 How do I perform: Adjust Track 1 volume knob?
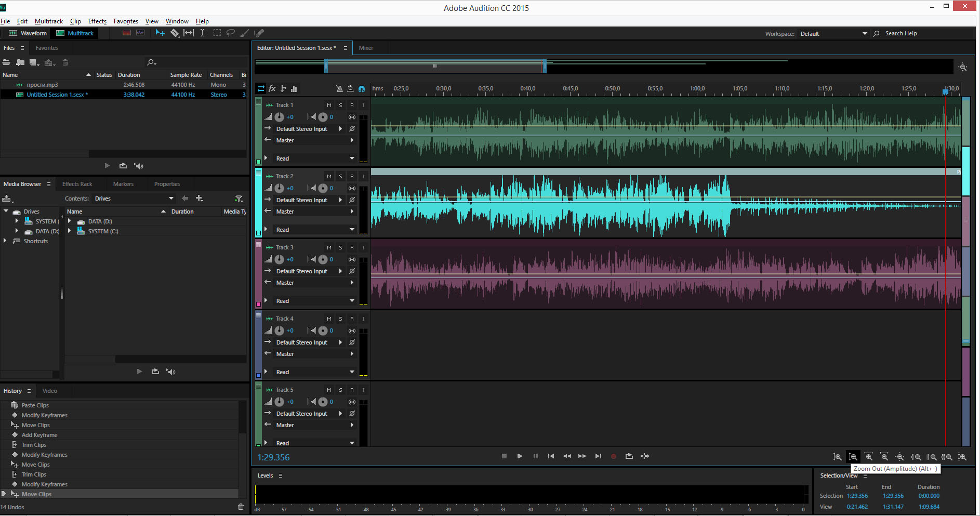click(279, 117)
